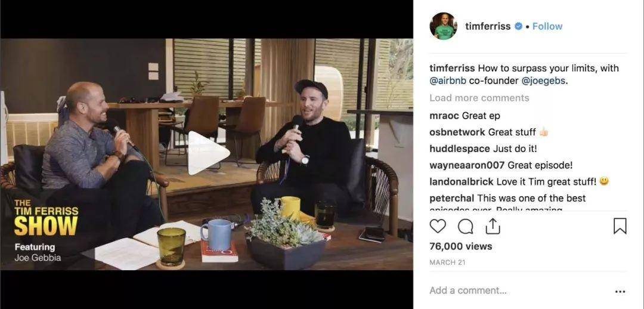Click the MARCH 21 post date link

(x=447, y=262)
